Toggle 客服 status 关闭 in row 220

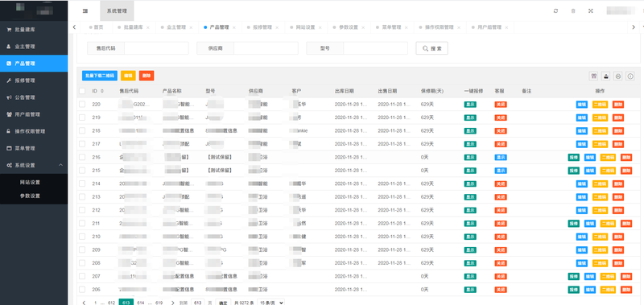coord(501,105)
